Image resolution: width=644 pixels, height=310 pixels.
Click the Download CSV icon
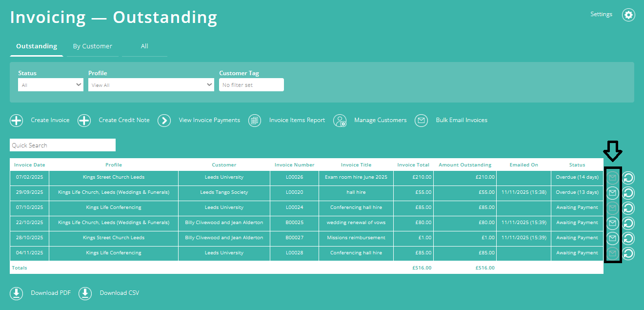coord(85,293)
